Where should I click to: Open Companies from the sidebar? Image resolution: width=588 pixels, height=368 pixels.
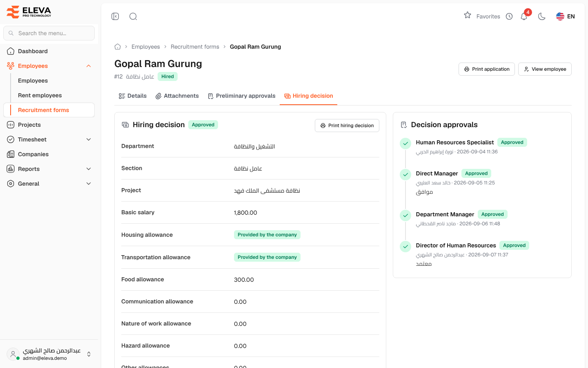pos(49,154)
